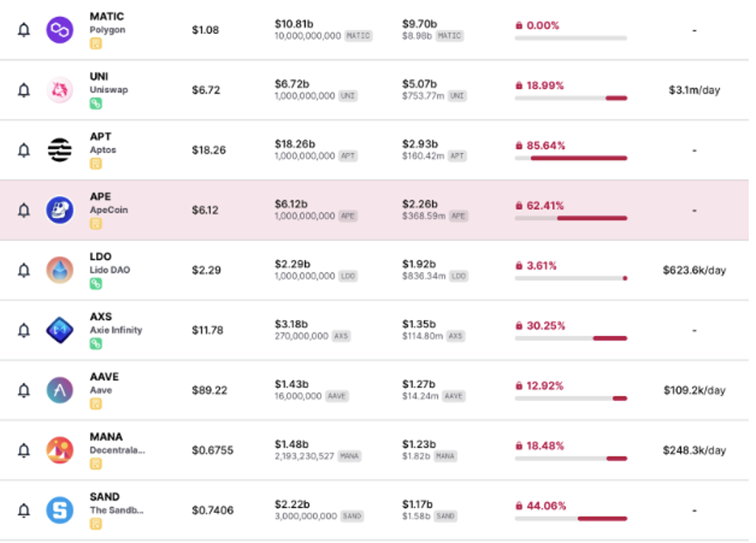Open The Sandbox token name link
The height and width of the screenshot is (543, 756).
point(117,510)
